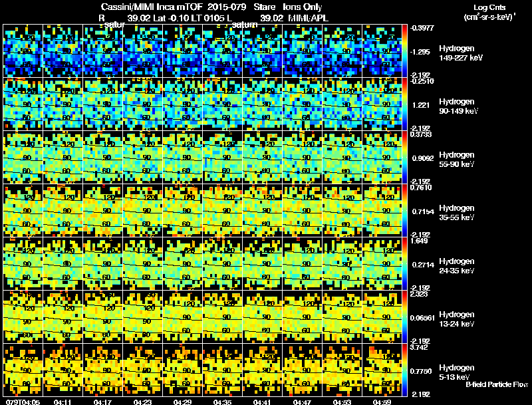Open the 5-13 keV panel at 04:59
The image size is (532, 405).
point(382,370)
